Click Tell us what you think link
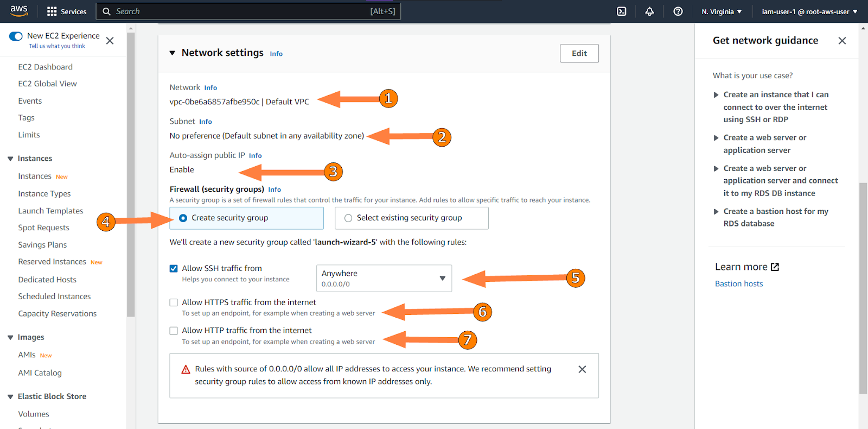Image resolution: width=868 pixels, height=429 pixels. (57, 46)
